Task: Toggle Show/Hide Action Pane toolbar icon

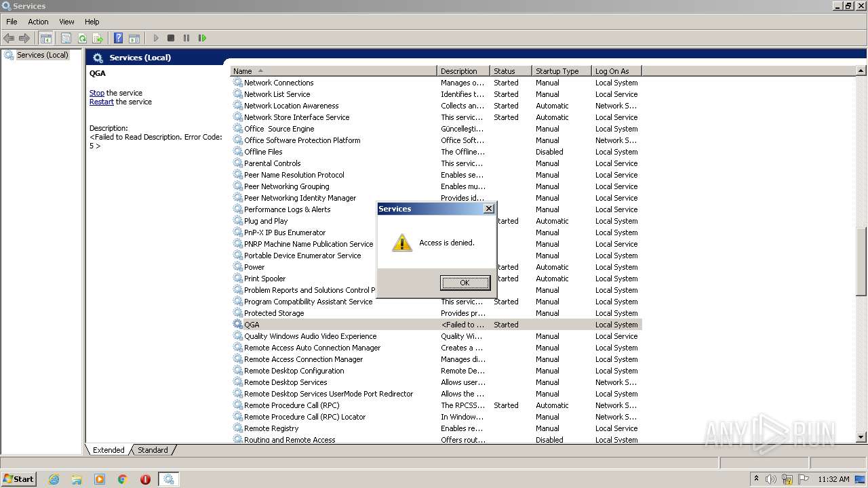Action: coord(134,39)
